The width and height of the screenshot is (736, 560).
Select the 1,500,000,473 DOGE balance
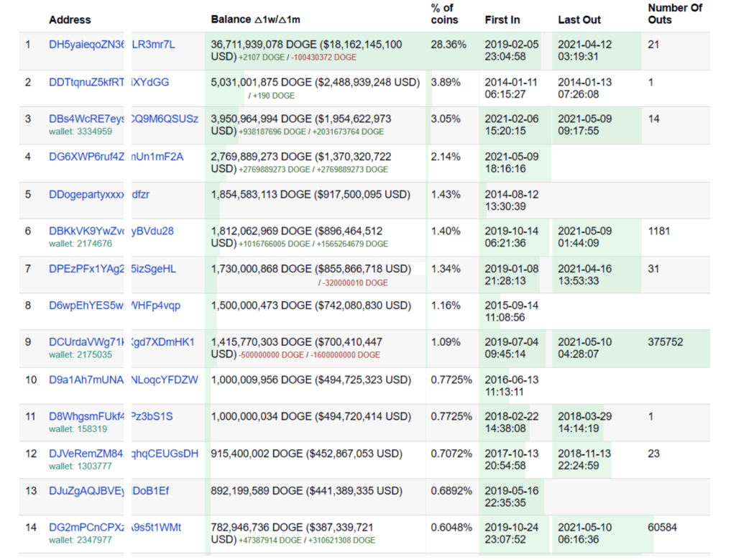pyautogui.click(x=262, y=306)
